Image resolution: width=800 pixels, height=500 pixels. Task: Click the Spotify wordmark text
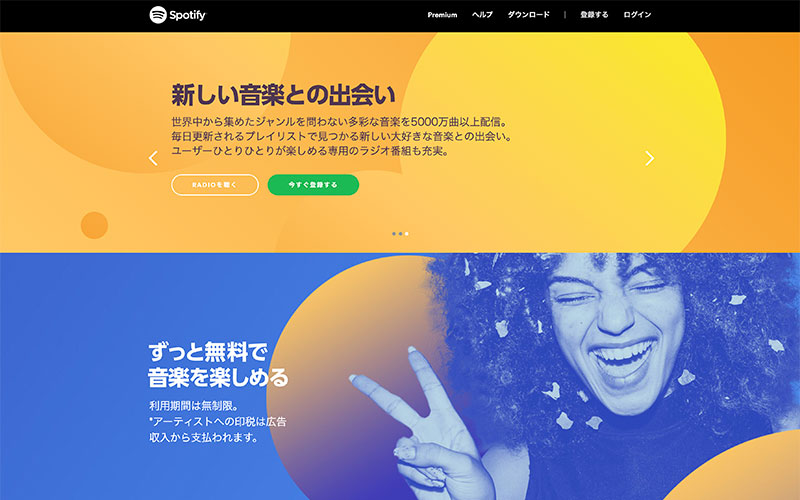point(187,15)
